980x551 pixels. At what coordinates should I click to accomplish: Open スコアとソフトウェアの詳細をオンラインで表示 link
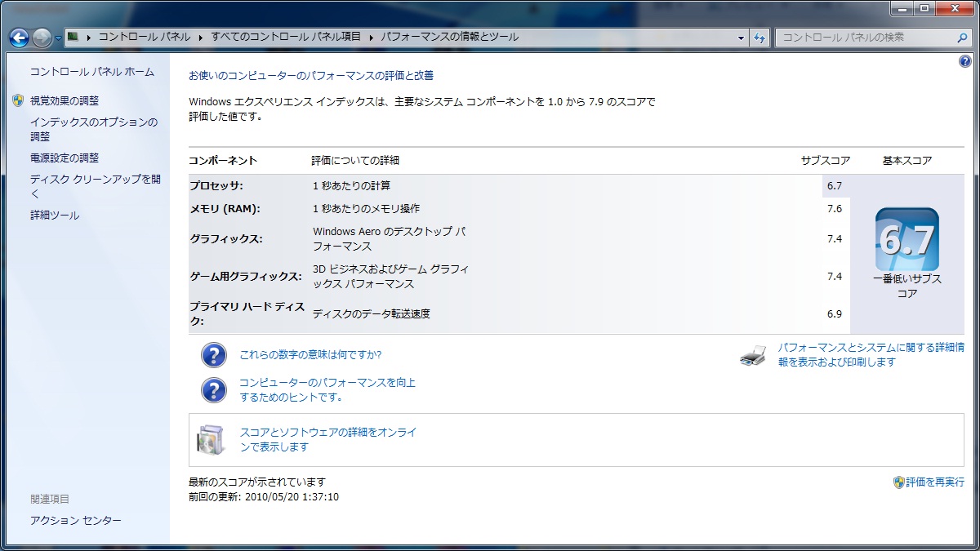coord(328,440)
